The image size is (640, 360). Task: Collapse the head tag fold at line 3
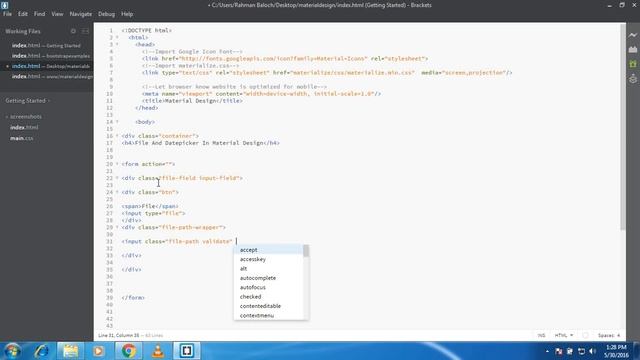click(117, 44)
